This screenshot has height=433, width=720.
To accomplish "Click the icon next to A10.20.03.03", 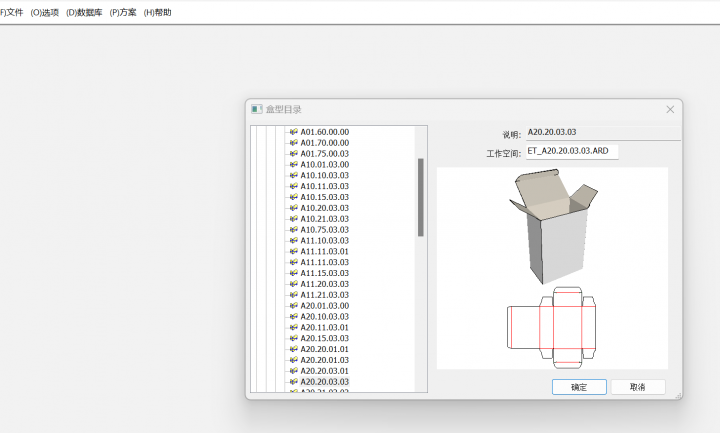I will click(294, 208).
